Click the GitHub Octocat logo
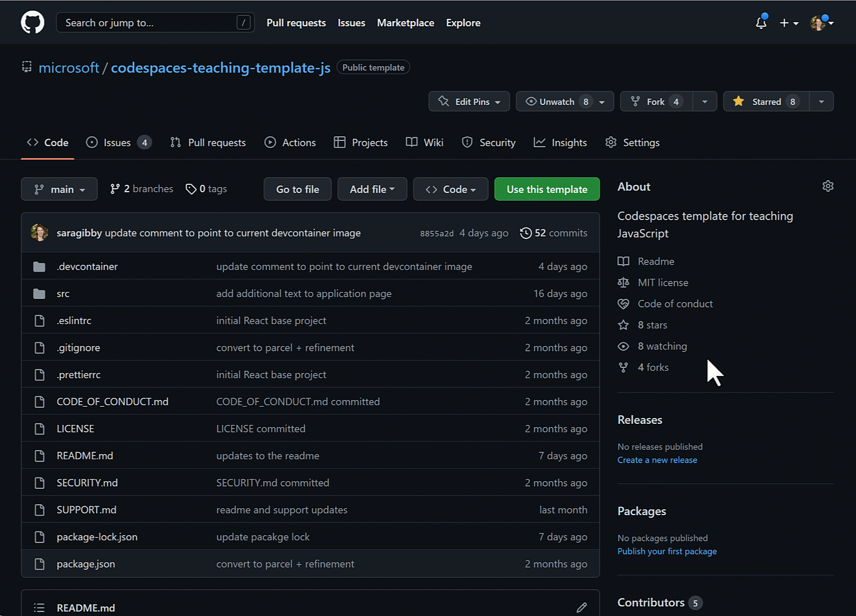This screenshot has width=856, height=616. coord(33,23)
